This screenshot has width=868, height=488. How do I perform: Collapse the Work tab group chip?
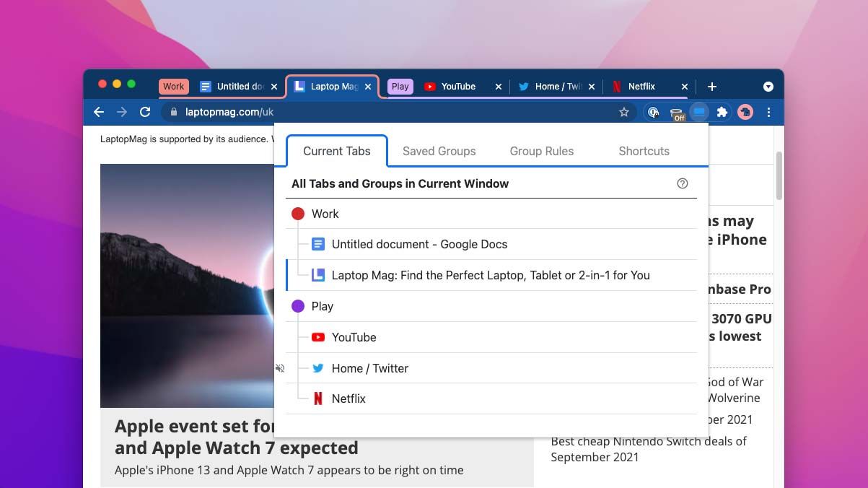(x=173, y=86)
